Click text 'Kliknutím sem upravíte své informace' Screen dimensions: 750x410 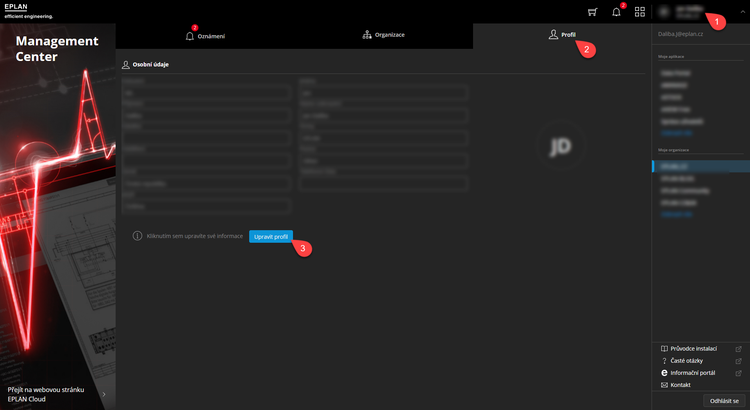tap(195, 236)
